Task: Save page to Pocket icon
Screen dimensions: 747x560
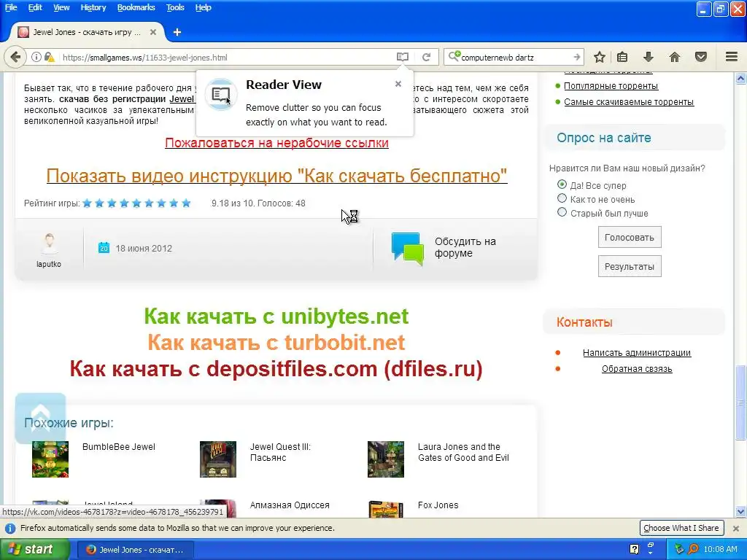Action: [x=701, y=57]
